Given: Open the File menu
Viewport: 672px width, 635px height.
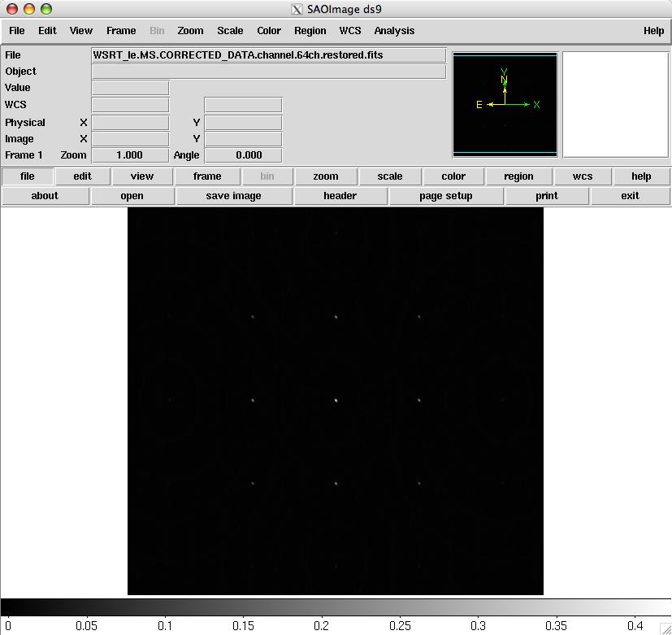Looking at the screenshot, I should (17, 31).
